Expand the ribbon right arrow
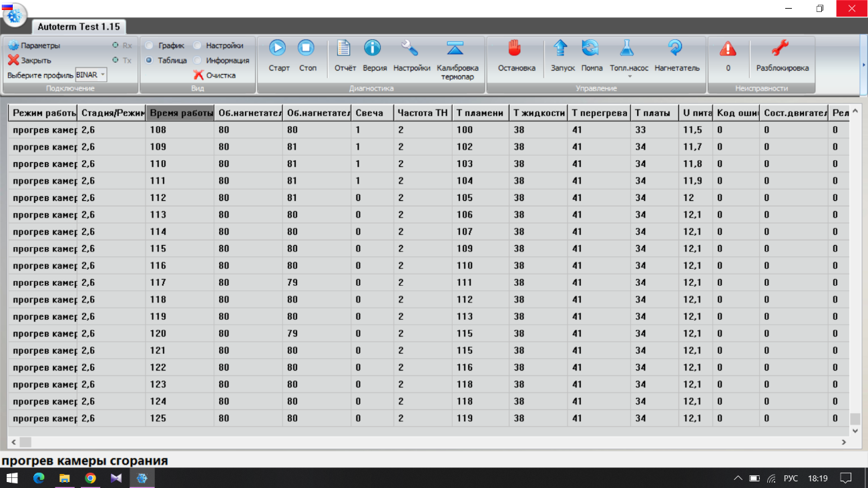 864,65
